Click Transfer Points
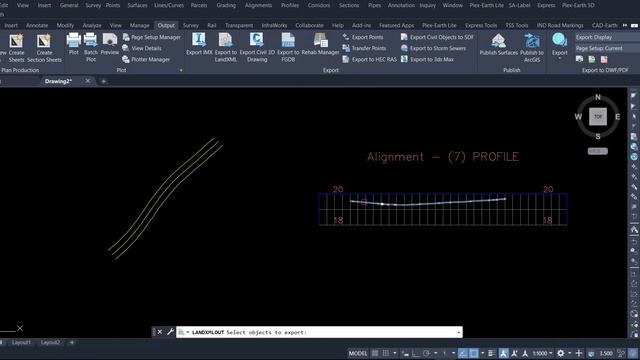Viewport: 640px width, 360px height. tap(364, 48)
